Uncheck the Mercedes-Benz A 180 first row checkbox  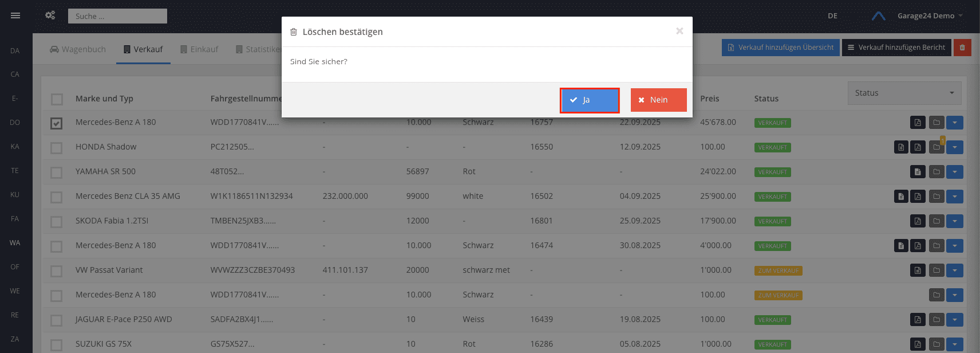pos(56,123)
